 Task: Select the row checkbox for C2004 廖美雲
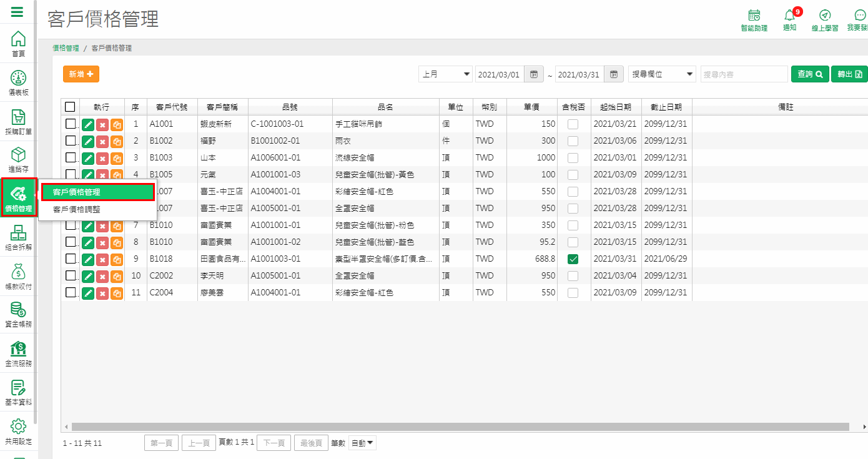pos(71,292)
